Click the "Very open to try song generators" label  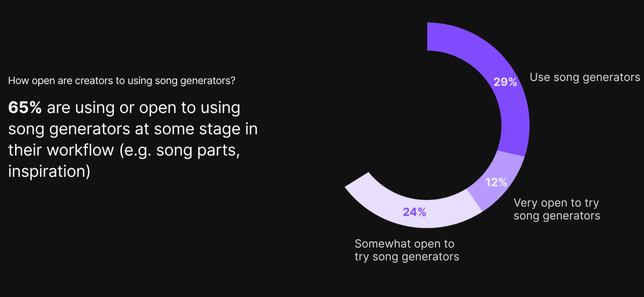pos(557,210)
